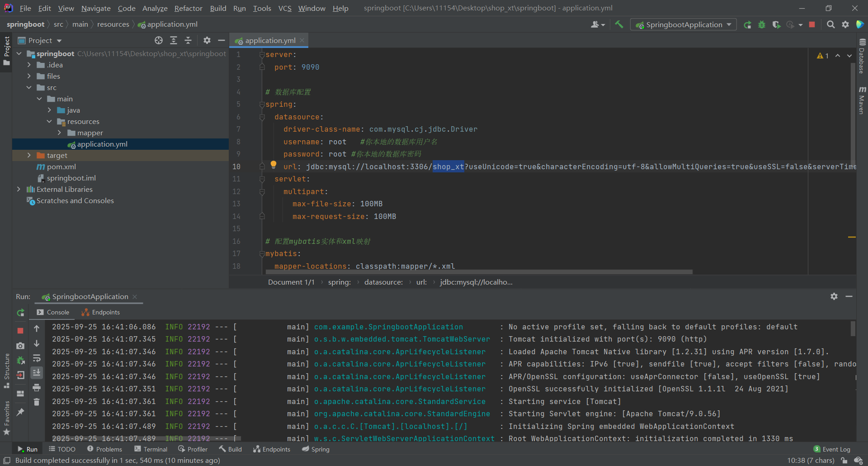The image size is (868, 466).
Task: Toggle the Structure tool window button
Action: pyautogui.click(x=6, y=371)
